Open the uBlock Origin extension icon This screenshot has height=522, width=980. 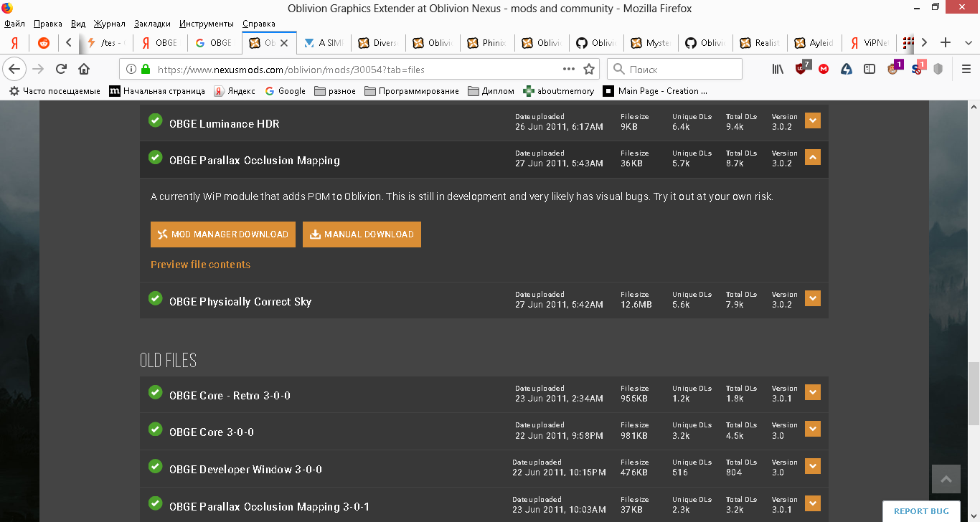click(802, 69)
